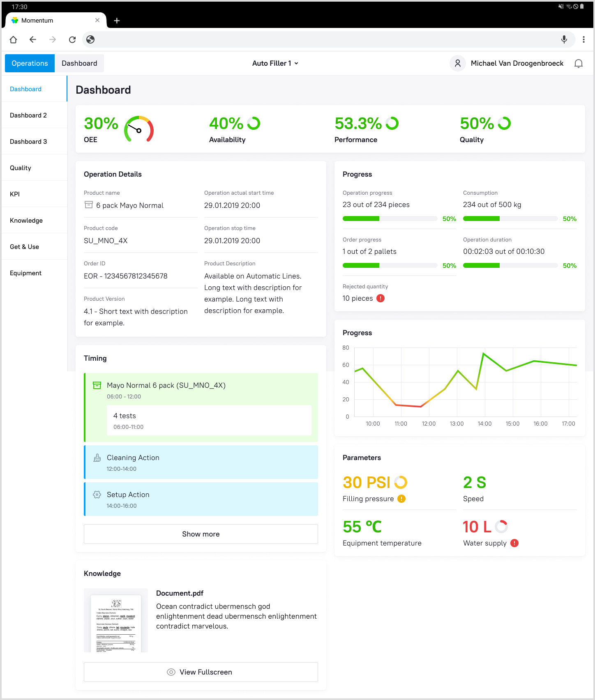Click the Consumption progress bar
595x700 pixels.
[x=510, y=219]
